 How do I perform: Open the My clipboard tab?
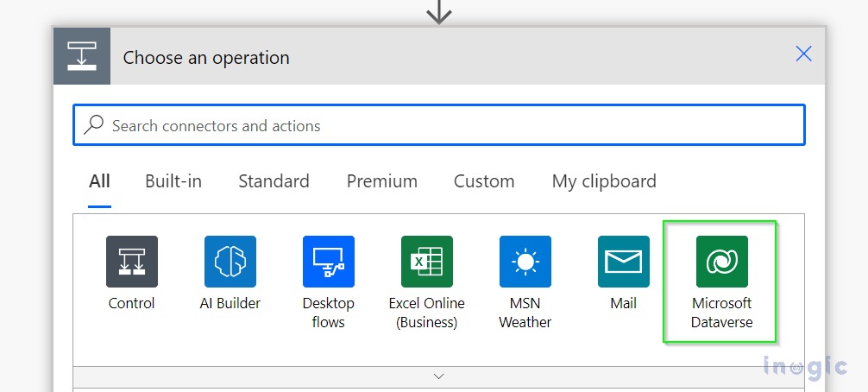(604, 181)
